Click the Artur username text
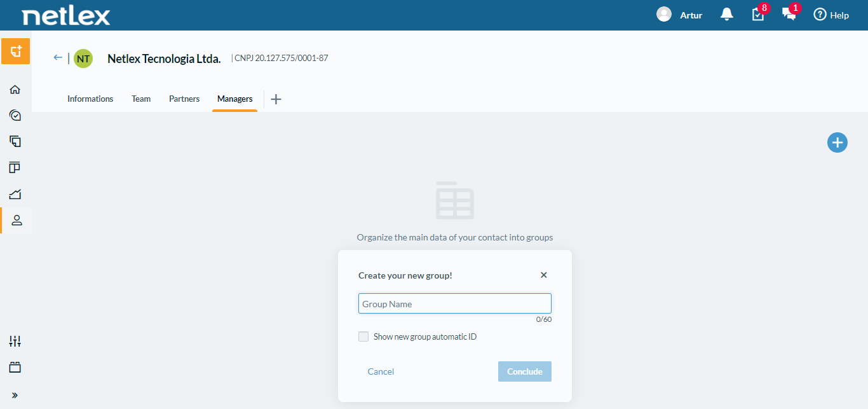Image resolution: width=868 pixels, height=409 pixels. tap(691, 15)
